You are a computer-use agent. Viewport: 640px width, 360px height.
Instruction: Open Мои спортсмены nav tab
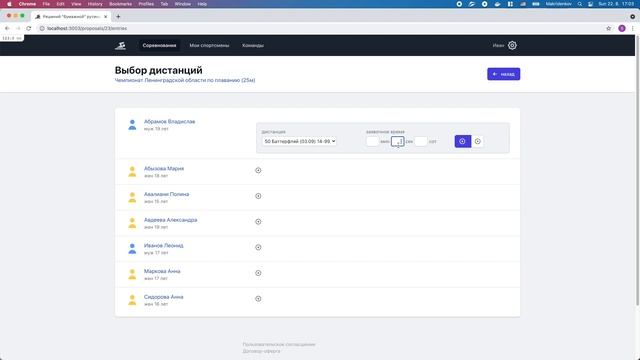pos(209,45)
